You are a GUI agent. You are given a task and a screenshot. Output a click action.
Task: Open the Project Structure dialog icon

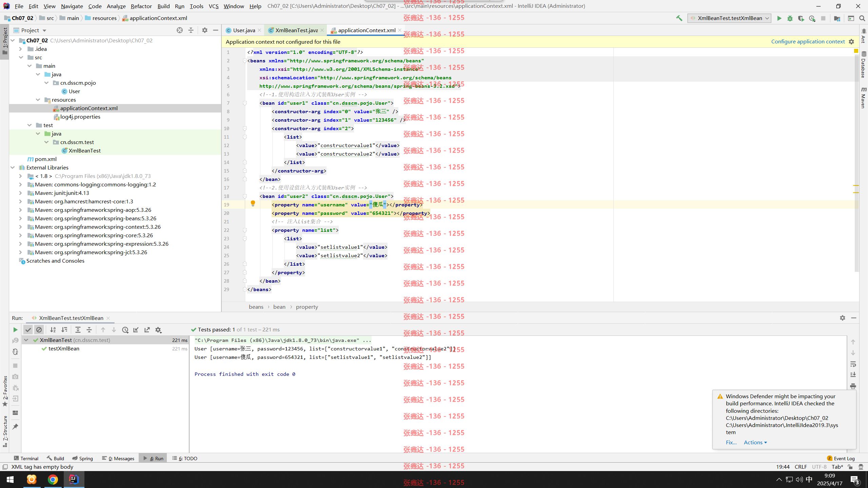tap(837, 18)
